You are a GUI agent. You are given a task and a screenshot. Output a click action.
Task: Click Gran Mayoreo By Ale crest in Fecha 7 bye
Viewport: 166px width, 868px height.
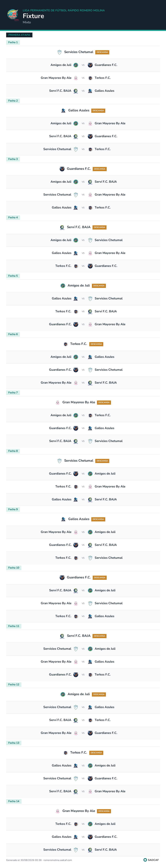(x=58, y=402)
